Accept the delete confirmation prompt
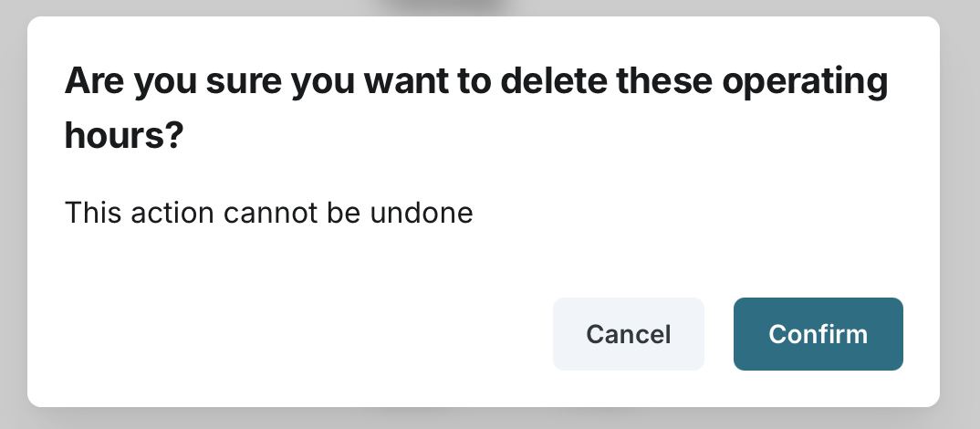980x429 pixels. pos(818,334)
